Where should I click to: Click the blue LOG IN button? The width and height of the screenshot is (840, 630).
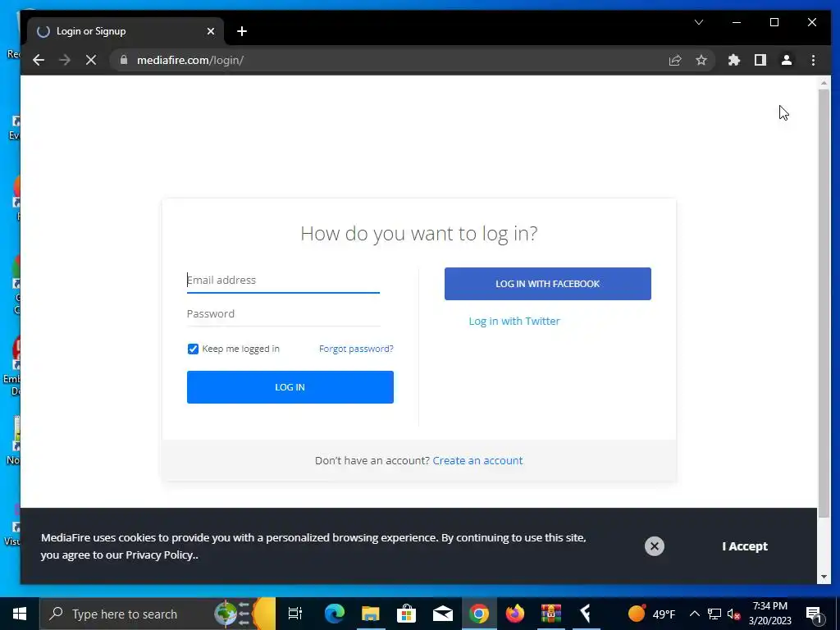coord(290,387)
